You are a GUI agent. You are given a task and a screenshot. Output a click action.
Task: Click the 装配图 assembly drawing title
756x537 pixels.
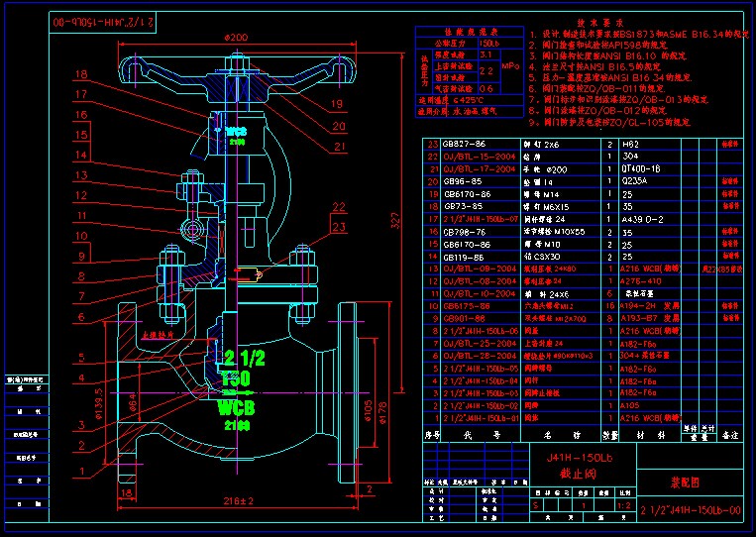(x=685, y=483)
